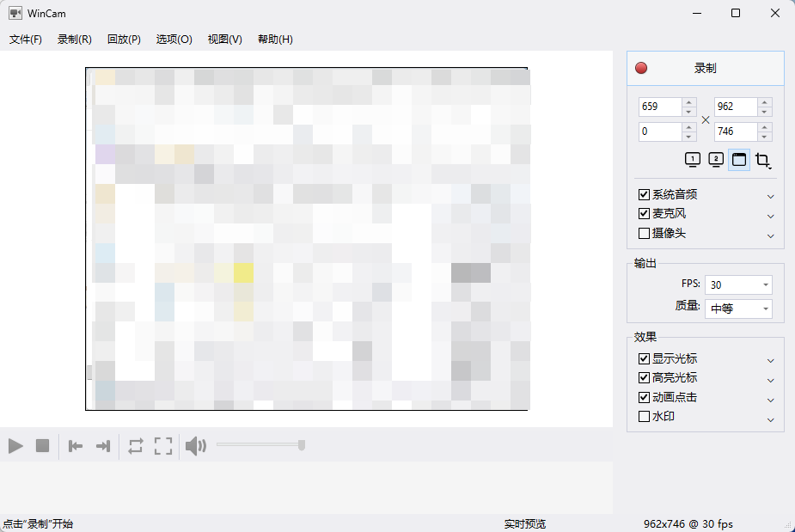Choose window capture mode icon
The width and height of the screenshot is (795, 532).
coord(739,160)
